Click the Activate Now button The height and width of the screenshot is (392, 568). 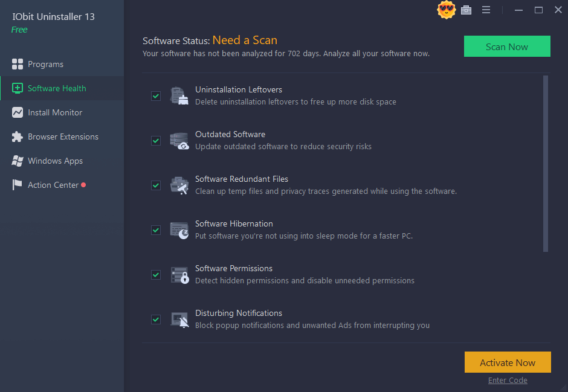pyautogui.click(x=508, y=362)
